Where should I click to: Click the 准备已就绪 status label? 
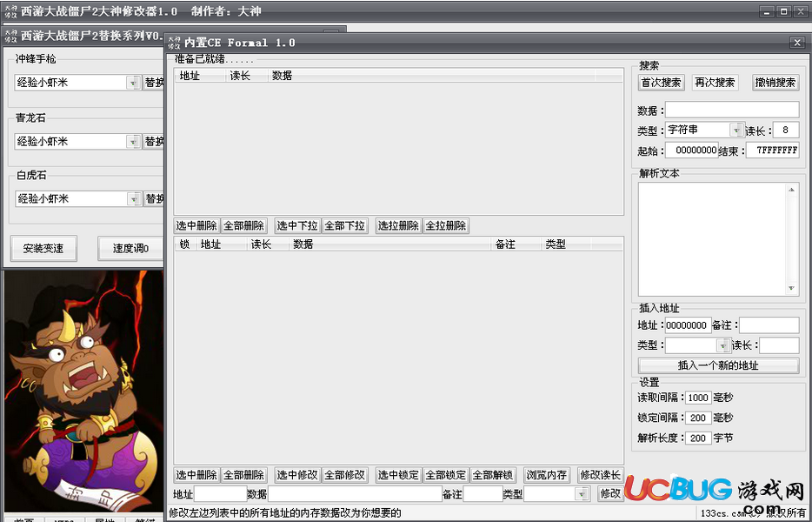(x=213, y=58)
